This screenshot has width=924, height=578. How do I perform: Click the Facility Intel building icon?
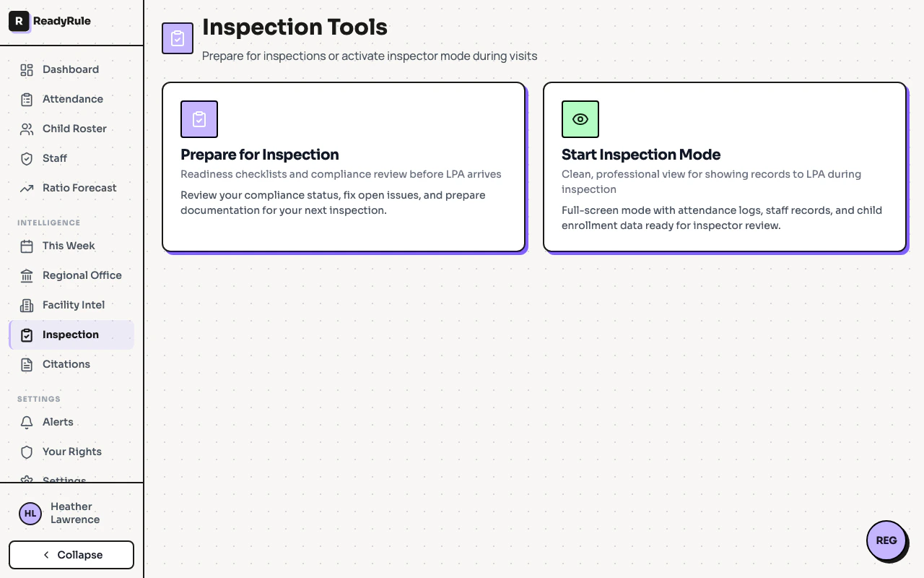[x=27, y=305]
